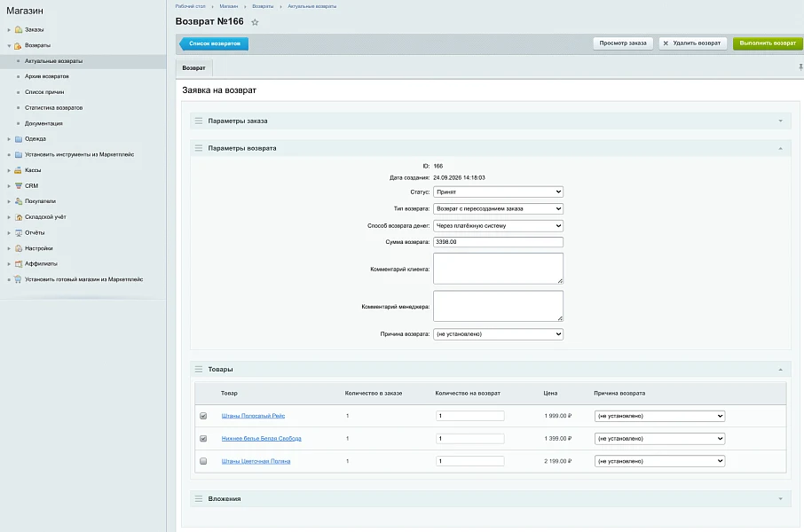This screenshot has height=532, width=804.
Task: Click the Складской учёт warehouse icon
Action: (x=19, y=217)
